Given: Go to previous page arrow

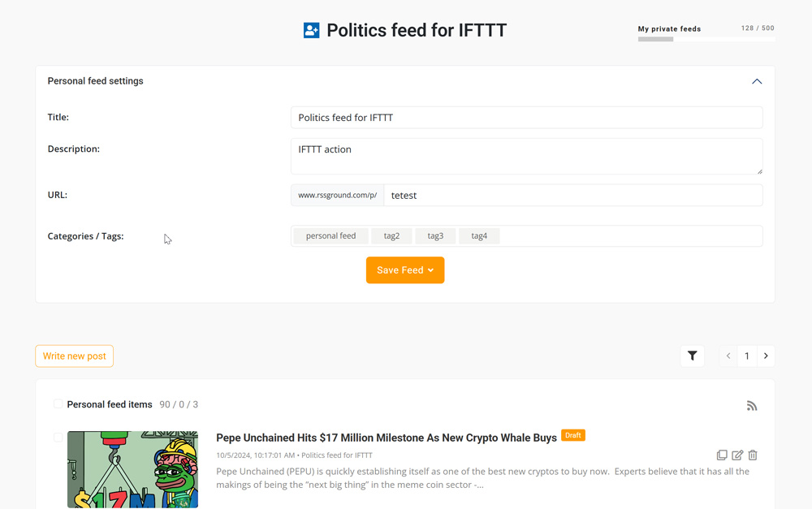Looking at the screenshot, I should click(x=728, y=356).
